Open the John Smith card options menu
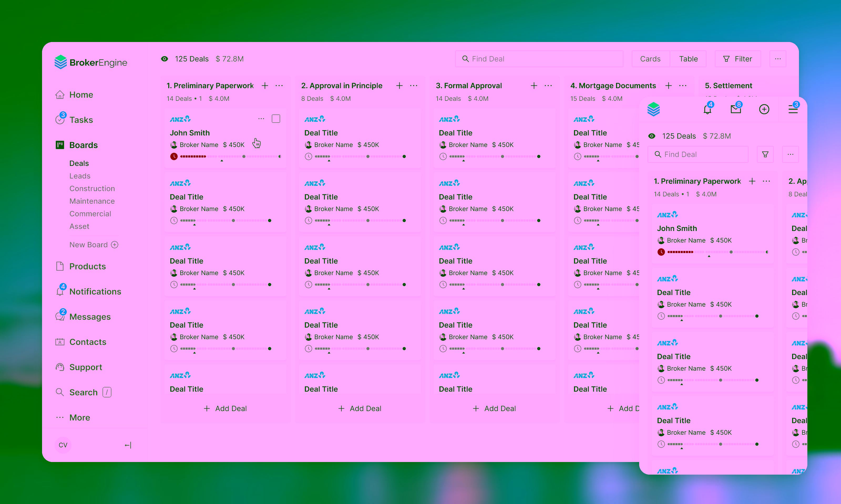Viewport: 841px width, 504px height. 261,118
